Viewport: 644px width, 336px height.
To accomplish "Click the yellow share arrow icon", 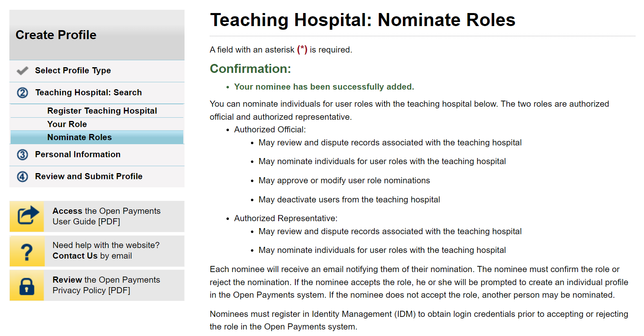I will (27, 216).
